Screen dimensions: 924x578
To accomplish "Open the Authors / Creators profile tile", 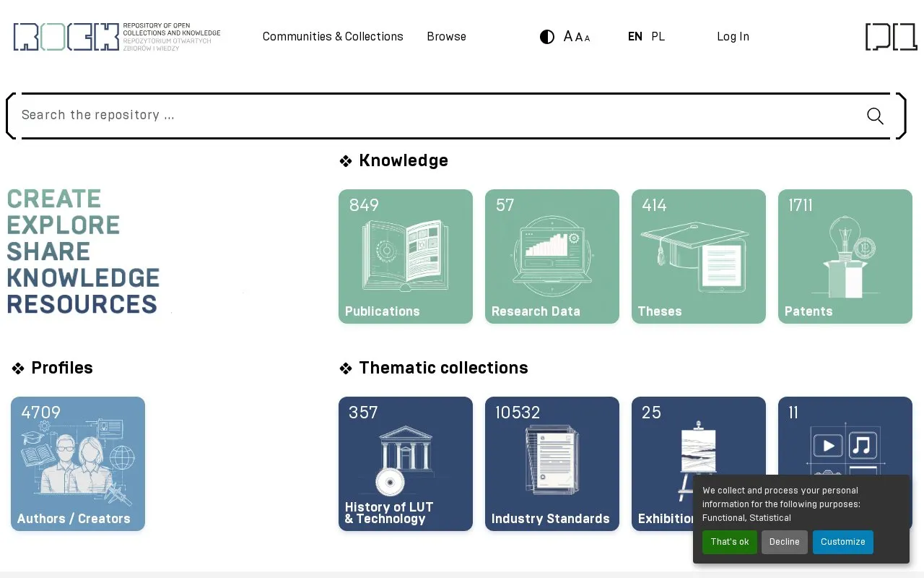I will [x=78, y=464].
